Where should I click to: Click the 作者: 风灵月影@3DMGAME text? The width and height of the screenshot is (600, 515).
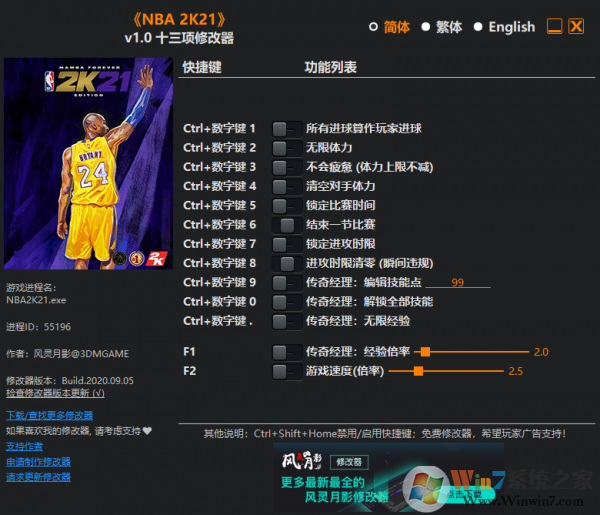(67, 354)
